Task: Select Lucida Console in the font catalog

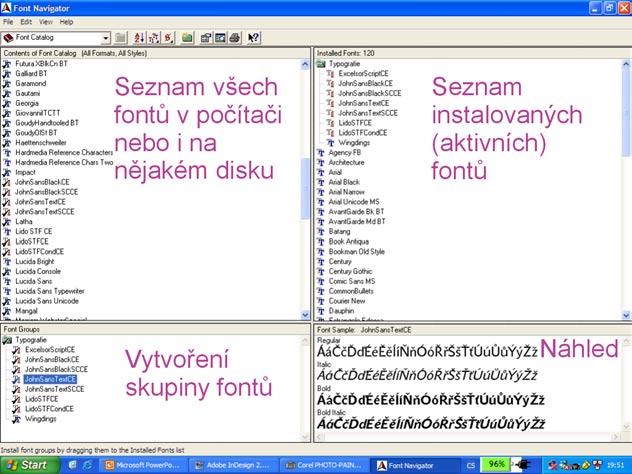Action: (38, 271)
